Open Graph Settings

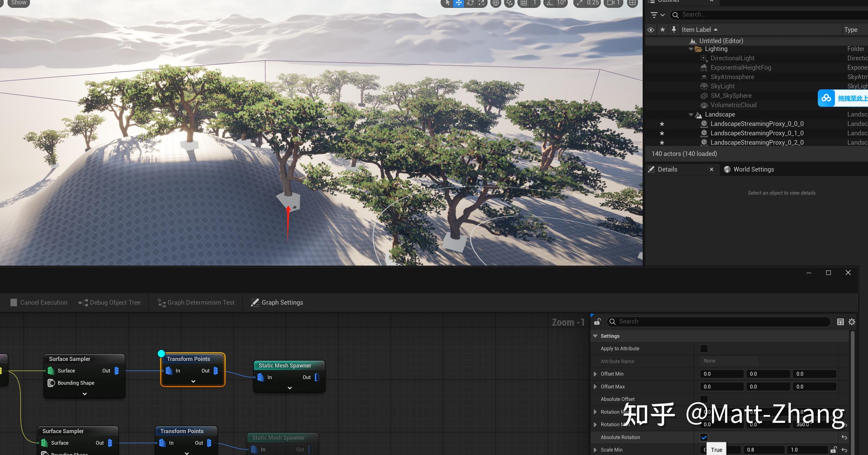[x=277, y=302]
